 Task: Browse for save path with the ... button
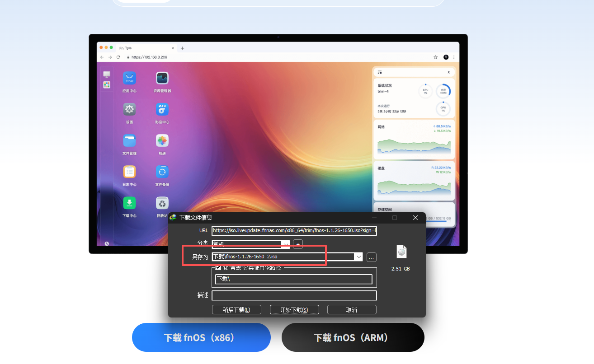pos(372,257)
